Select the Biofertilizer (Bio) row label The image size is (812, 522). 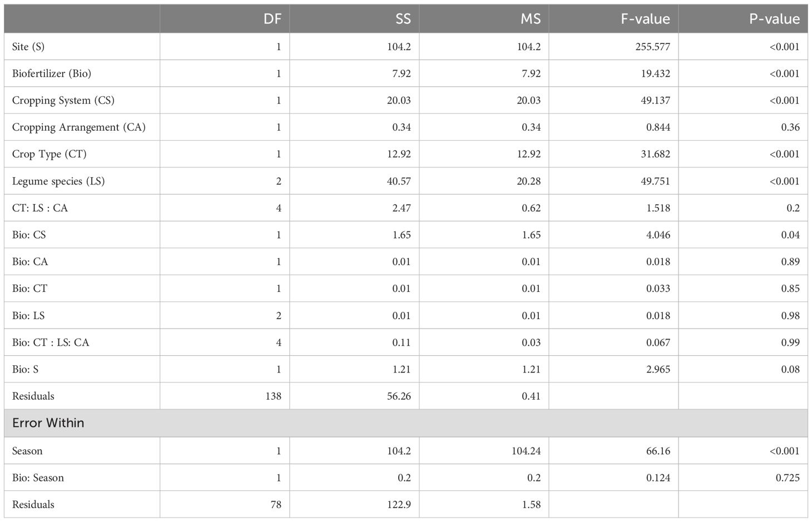coord(52,73)
